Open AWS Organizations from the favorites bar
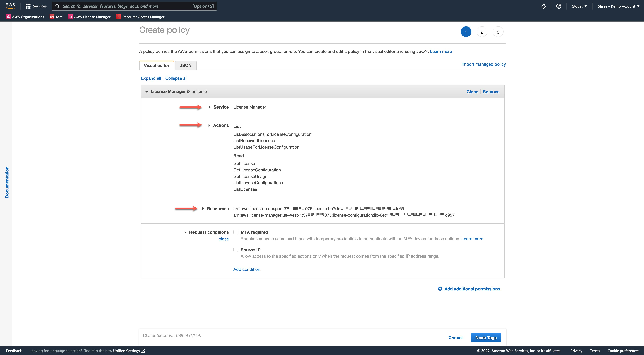This screenshot has height=355, width=644. click(25, 17)
